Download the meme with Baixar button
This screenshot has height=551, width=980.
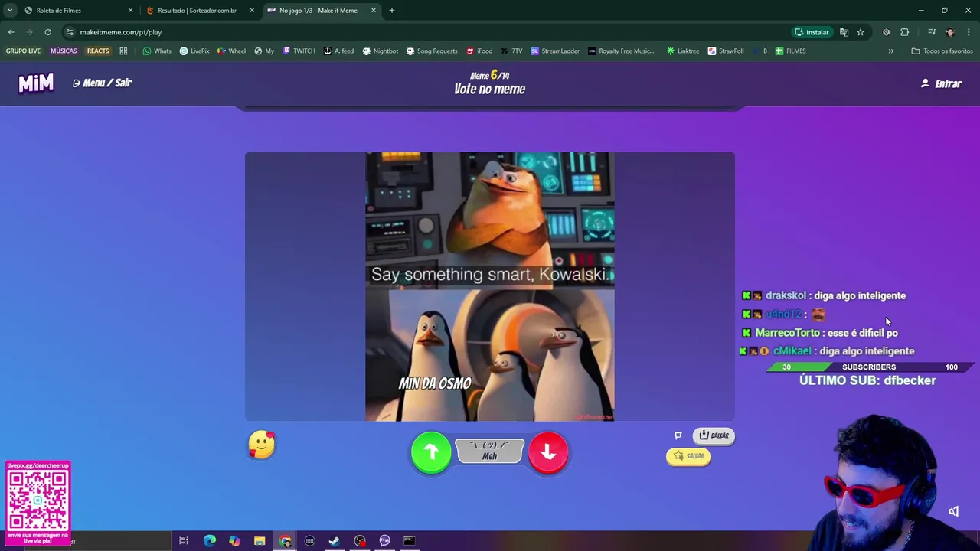[x=714, y=435]
